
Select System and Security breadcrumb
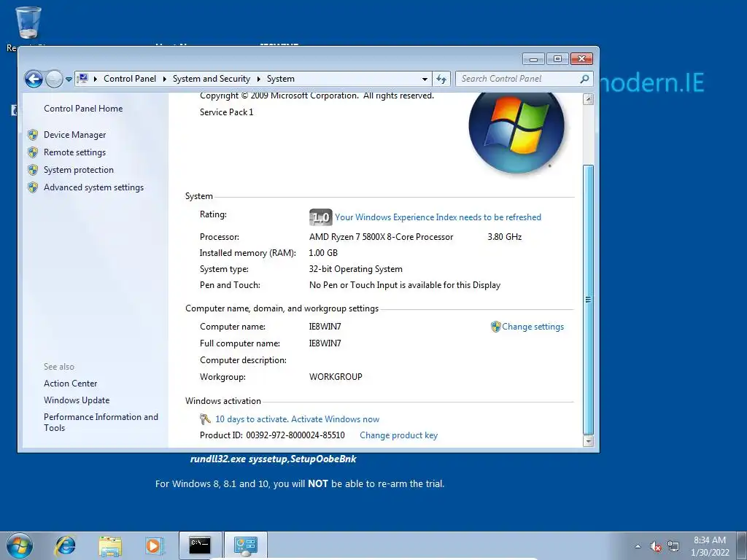point(211,79)
